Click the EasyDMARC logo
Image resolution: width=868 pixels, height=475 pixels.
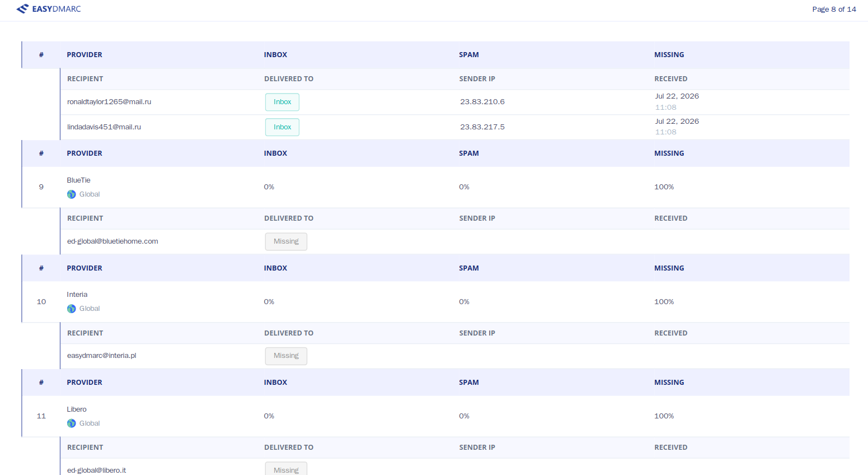pyautogui.click(x=49, y=9)
